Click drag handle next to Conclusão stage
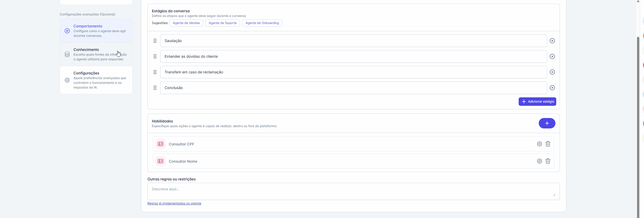644x218 pixels. click(155, 88)
